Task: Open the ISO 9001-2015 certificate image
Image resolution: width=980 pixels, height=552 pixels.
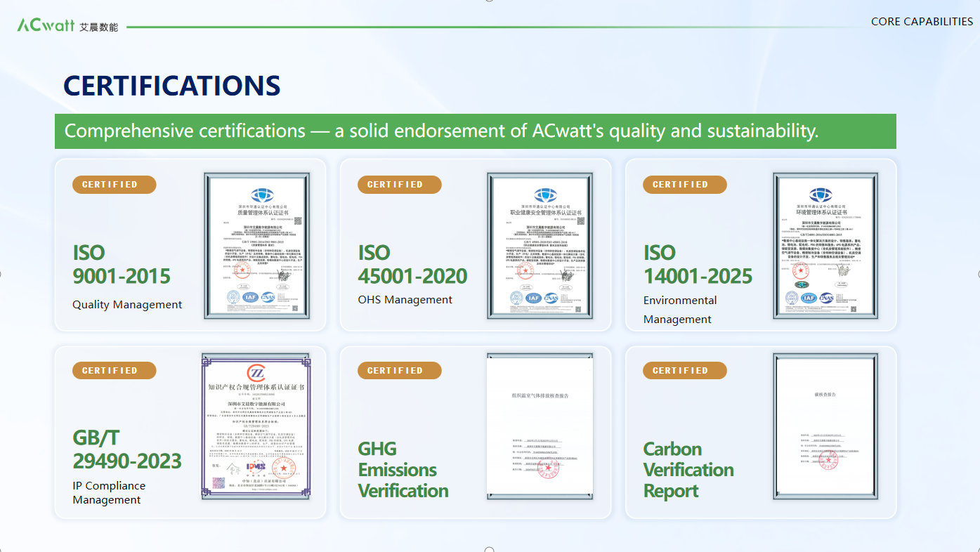Action: (x=256, y=246)
